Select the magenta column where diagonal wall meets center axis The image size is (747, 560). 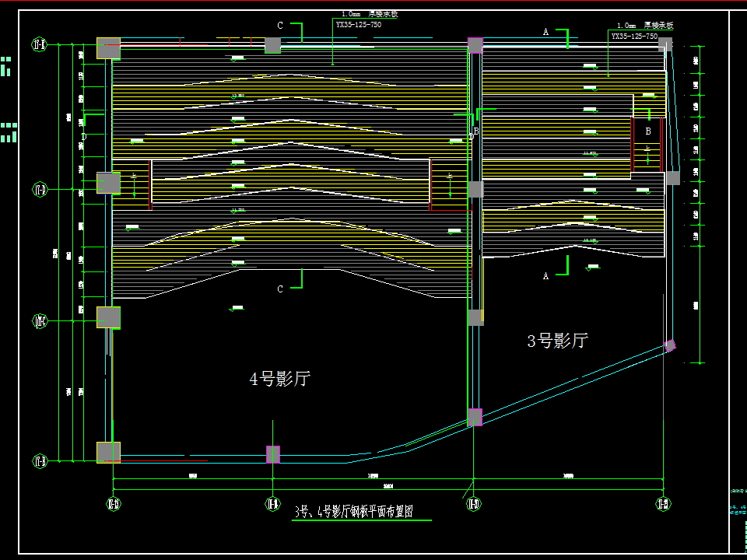click(475, 417)
